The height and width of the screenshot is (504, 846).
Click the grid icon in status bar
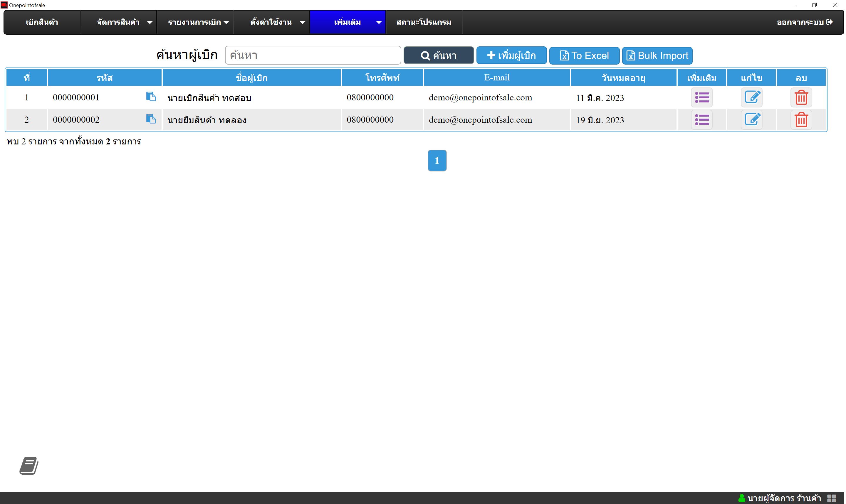pyautogui.click(x=831, y=498)
